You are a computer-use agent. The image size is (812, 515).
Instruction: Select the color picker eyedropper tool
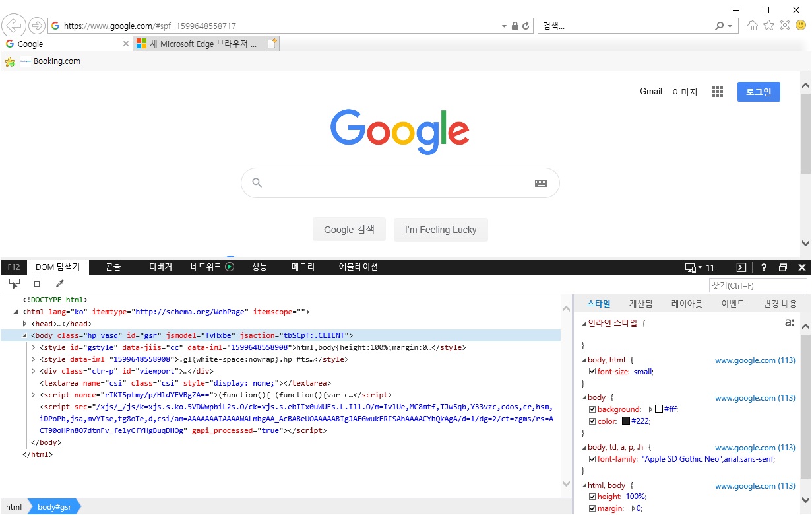pos(60,284)
